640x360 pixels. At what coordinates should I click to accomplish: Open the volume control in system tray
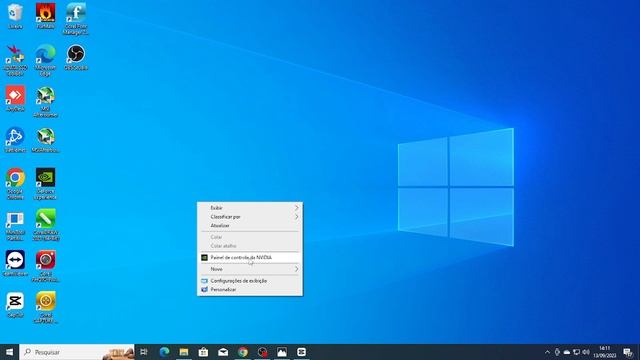pyautogui.click(x=586, y=352)
